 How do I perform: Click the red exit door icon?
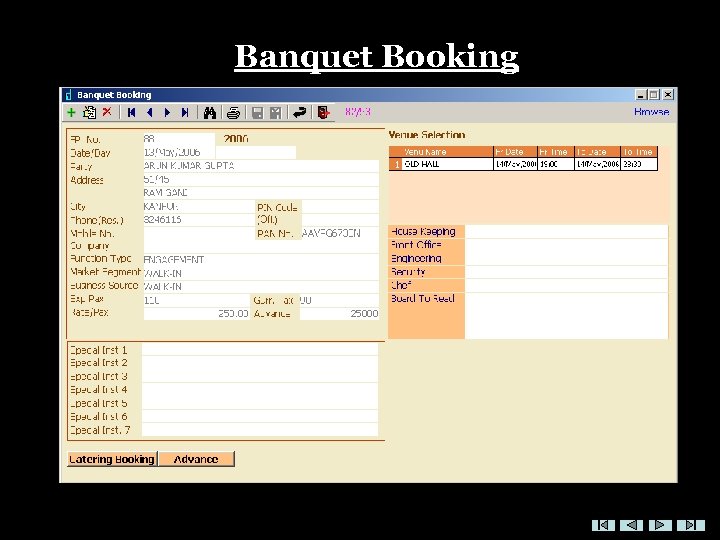(x=324, y=112)
